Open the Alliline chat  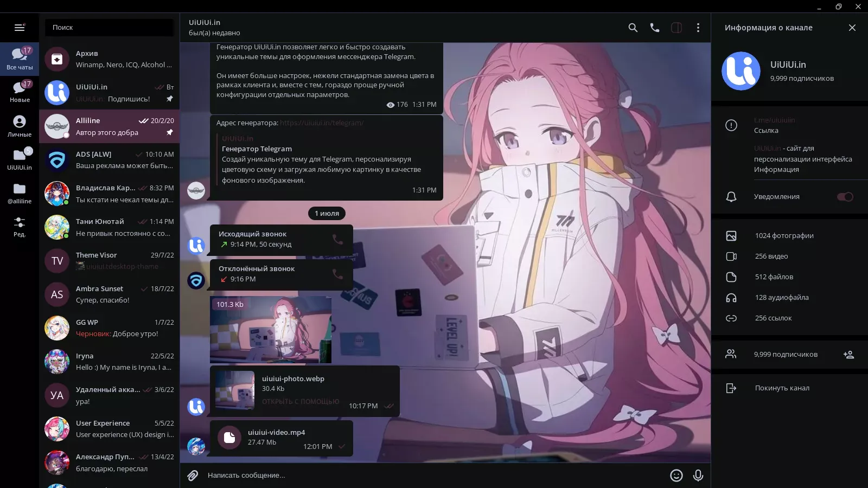109,126
